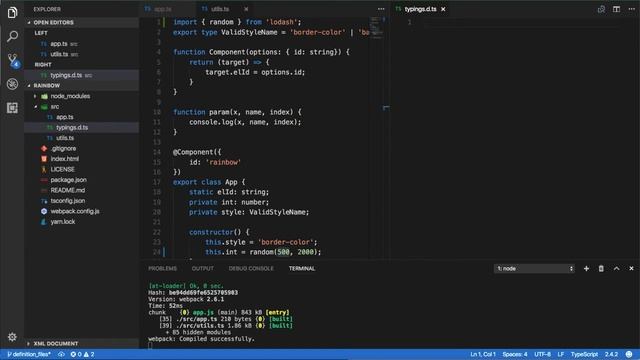Change indentation via Spaces: 4

[x=515, y=354]
